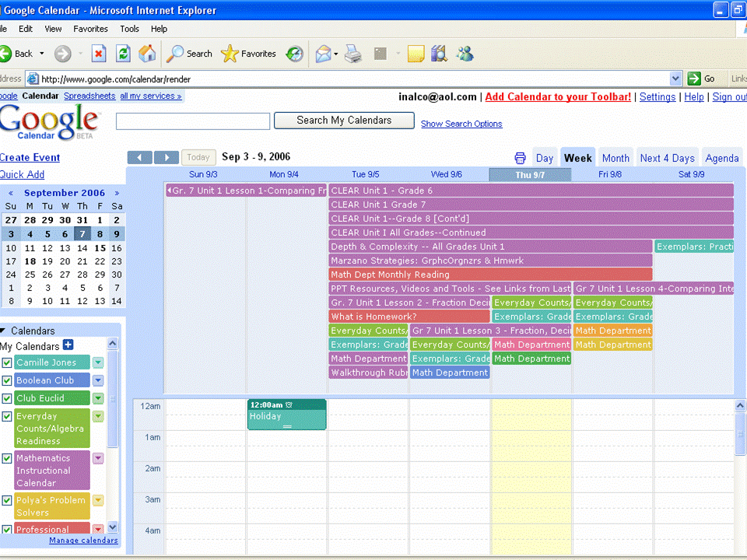This screenshot has width=747, height=560.
Task: Open the address bar history dropdown
Action: 675,79
